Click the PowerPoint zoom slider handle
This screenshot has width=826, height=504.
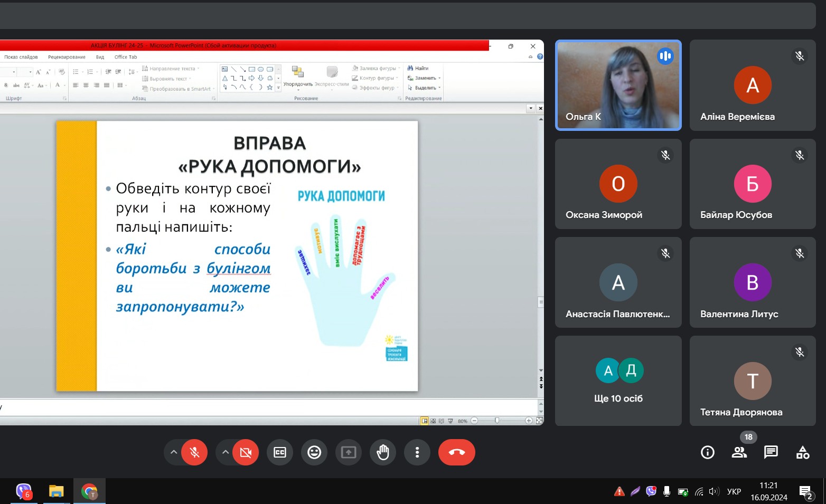[x=497, y=421]
